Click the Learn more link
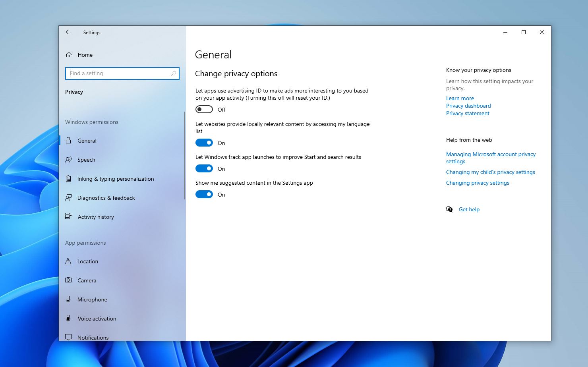Viewport: 588px width, 367px height. (x=460, y=98)
